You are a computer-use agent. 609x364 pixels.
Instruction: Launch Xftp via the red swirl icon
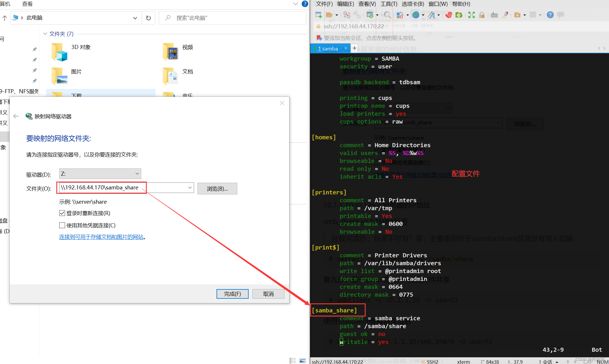pos(449,15)
